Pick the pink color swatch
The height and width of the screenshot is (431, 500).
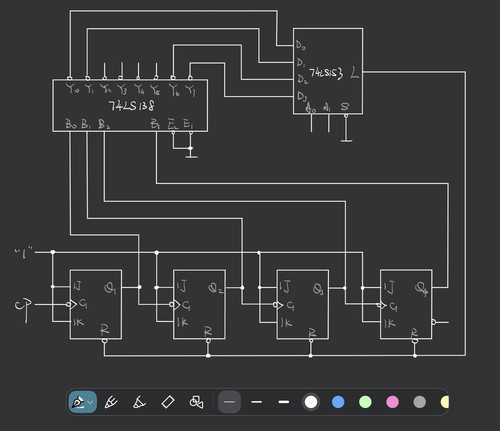[392, 402]
